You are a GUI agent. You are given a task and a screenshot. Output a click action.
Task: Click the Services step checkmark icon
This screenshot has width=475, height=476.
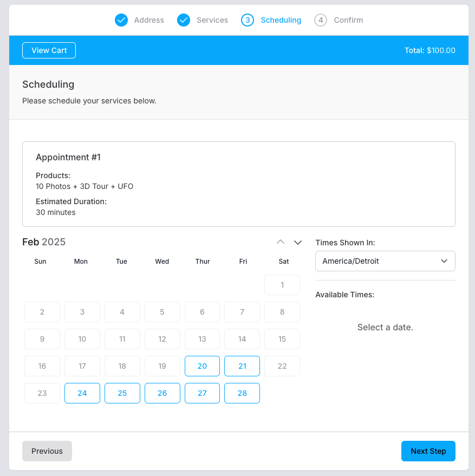184,20
